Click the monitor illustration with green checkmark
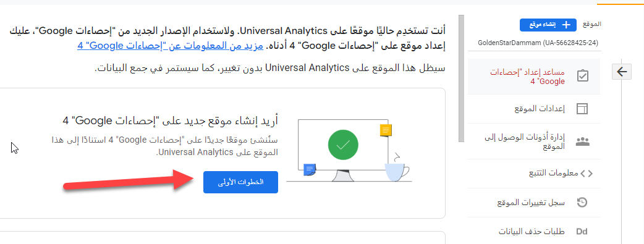 click(343, 151)
